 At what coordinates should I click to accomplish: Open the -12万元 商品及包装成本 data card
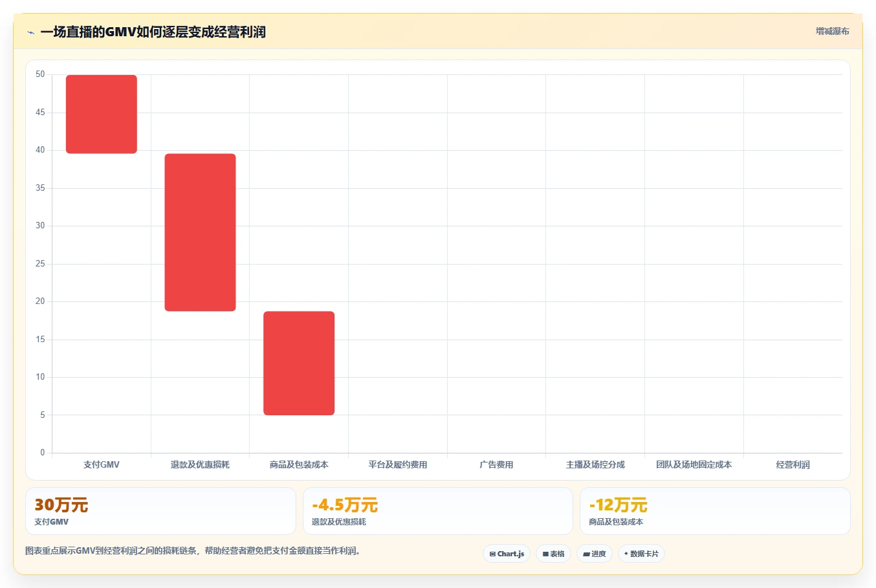coord(715,511)
